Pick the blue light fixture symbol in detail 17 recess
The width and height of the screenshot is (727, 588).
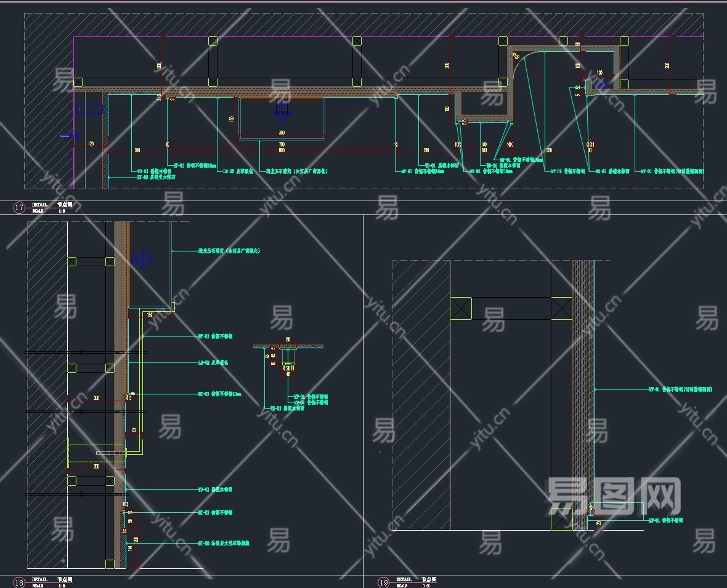[x=282, y=112]
